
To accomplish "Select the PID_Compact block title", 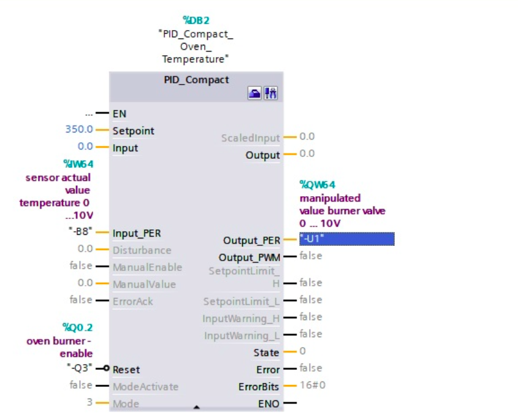I will tap(196, 80).
